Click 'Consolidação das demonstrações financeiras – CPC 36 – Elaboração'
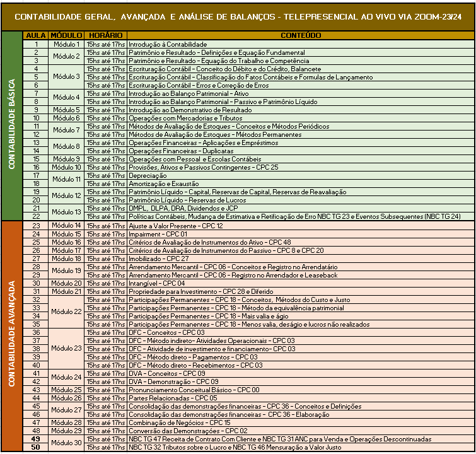This screenshot has width=476, height=454. [301, 414]
